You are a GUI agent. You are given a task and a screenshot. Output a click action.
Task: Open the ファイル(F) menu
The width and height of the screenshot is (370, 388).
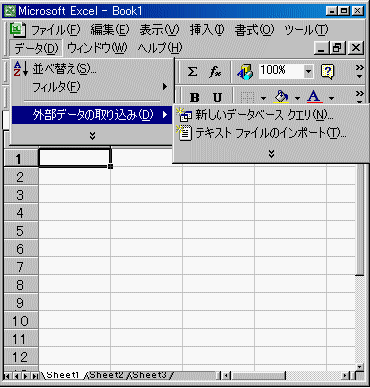[55, 30]
